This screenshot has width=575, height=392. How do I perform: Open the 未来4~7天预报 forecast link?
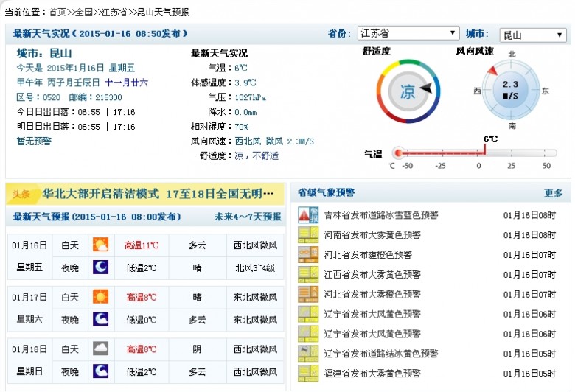tap(248, 217)
